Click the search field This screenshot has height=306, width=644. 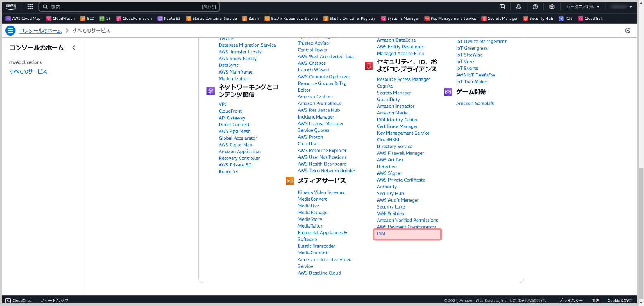129,7
